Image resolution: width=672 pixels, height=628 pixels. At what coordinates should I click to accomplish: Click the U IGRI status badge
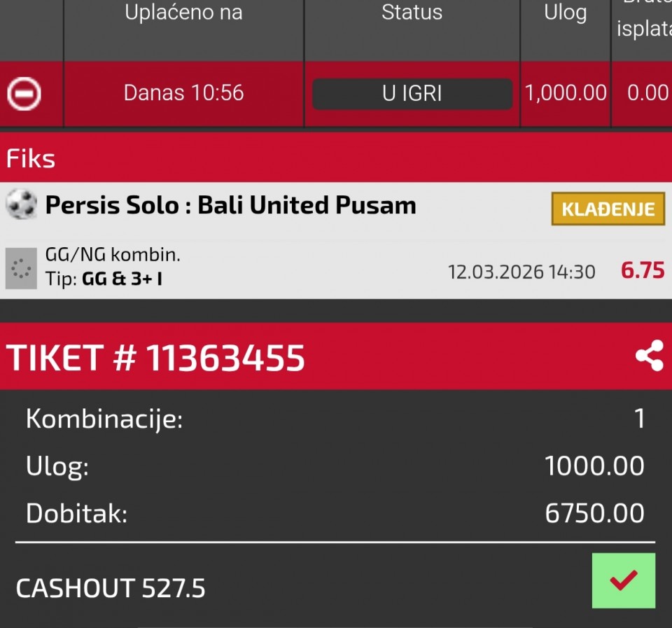click(412, 94)
